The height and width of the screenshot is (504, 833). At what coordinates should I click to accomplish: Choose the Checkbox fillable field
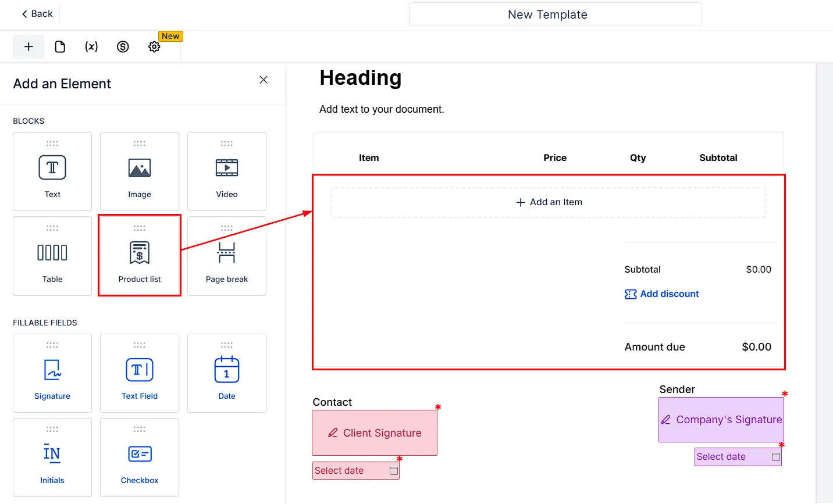[x=140, y=457]
